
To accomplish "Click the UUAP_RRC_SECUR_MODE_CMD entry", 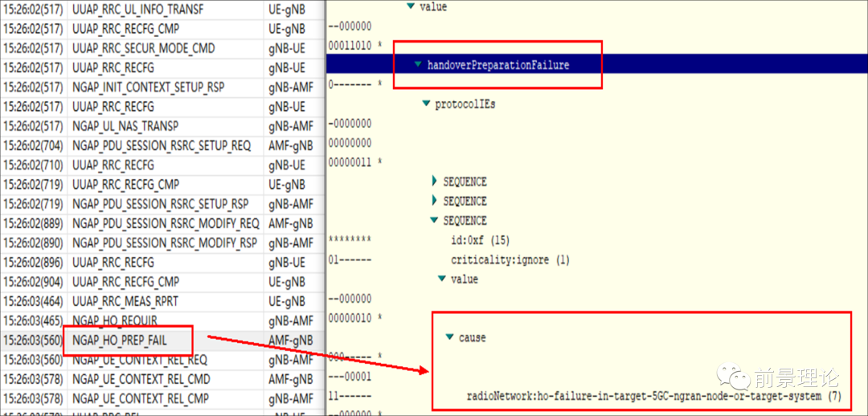I will pyautogui.click(x=143, y=48).
